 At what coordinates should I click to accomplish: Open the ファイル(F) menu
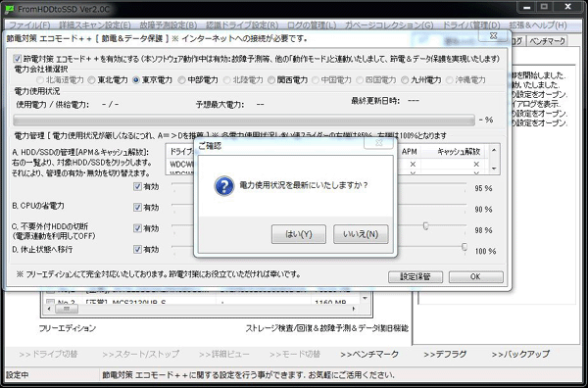[29, 25]
